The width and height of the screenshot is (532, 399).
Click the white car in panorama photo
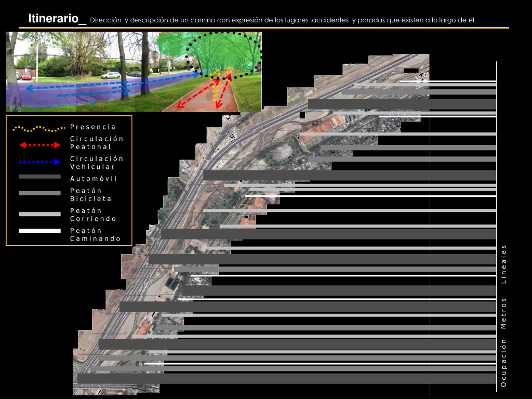click(111, 75)
